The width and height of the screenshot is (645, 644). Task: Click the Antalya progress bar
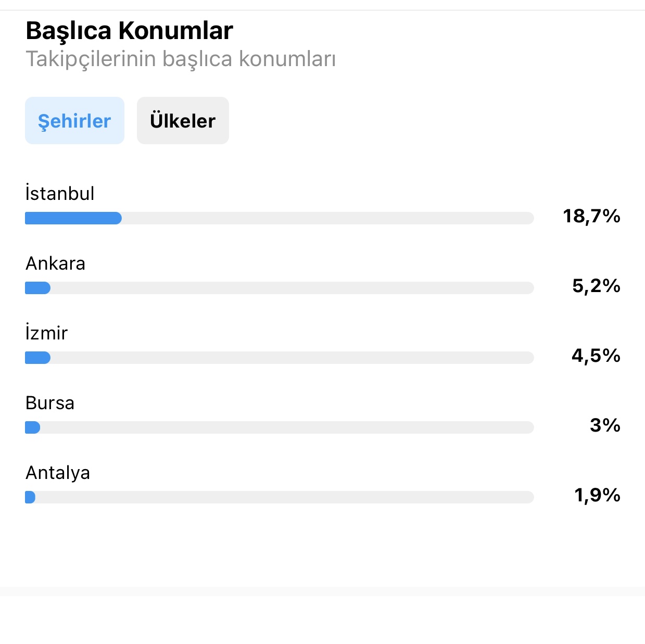[x=280, y=497]
